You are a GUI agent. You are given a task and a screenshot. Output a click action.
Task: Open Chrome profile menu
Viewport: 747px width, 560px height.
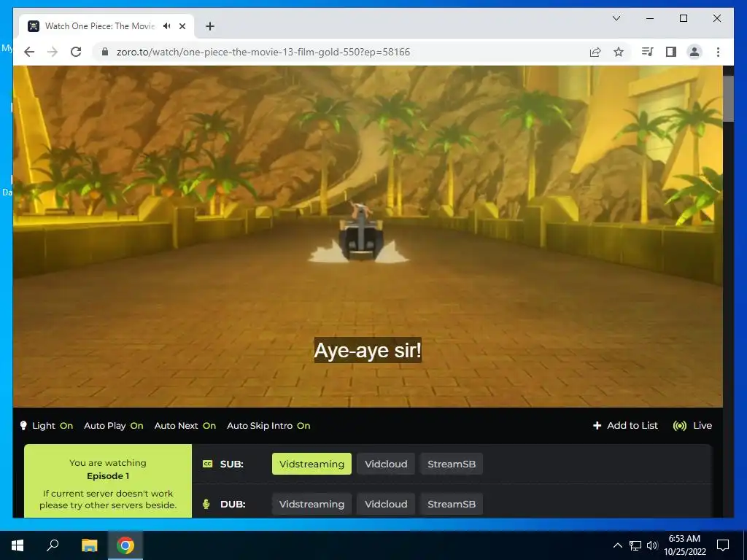694,52
